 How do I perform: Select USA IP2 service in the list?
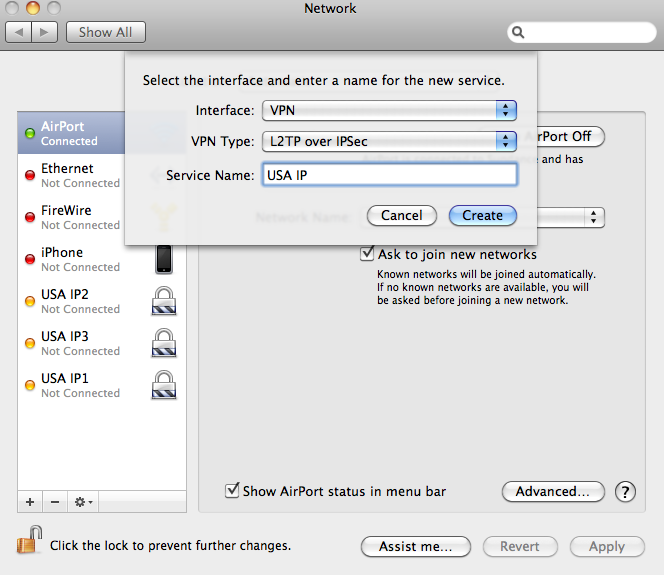coord(102,301)
